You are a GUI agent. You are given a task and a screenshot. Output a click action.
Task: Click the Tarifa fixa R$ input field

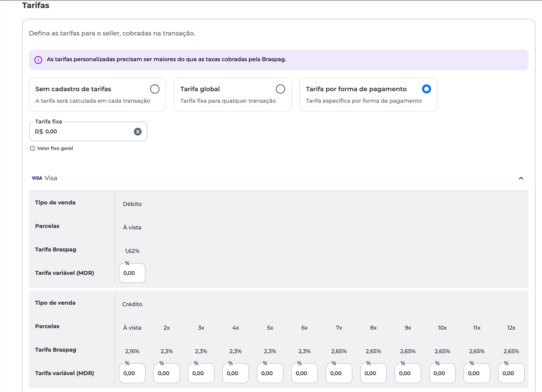86,132
